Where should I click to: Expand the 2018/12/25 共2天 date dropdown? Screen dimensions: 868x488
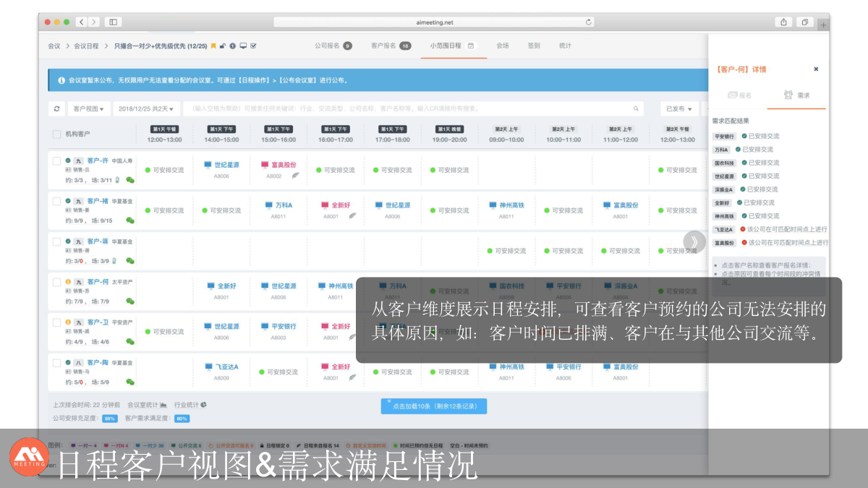click(x=147, y=109)
